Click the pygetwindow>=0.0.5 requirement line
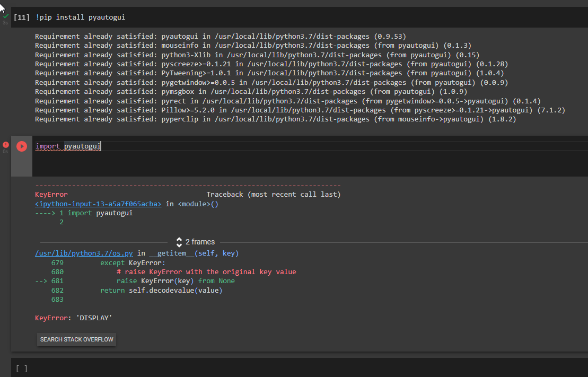This screenshot has height=377, width=588. (271, 82)
